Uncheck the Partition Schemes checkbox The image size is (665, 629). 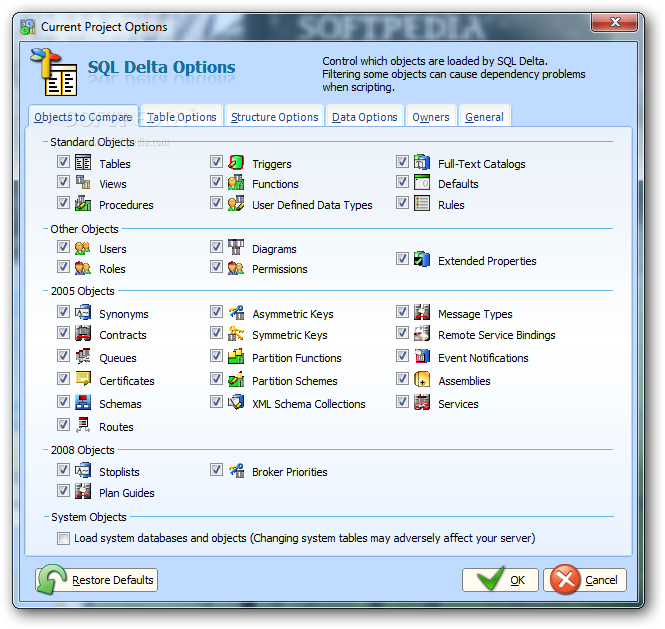[216, 379]
